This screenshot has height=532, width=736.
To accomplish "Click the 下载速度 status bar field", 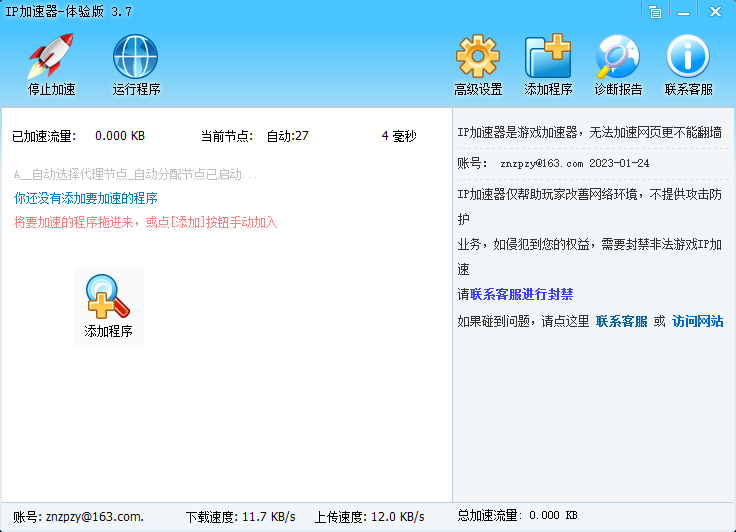I will pyautogui.click(x=240, y=517).
